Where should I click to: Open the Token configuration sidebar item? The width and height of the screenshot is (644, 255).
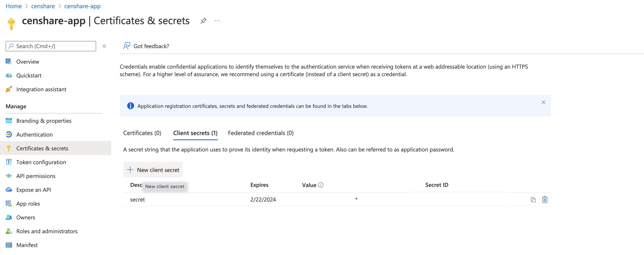tap(41, 162)
